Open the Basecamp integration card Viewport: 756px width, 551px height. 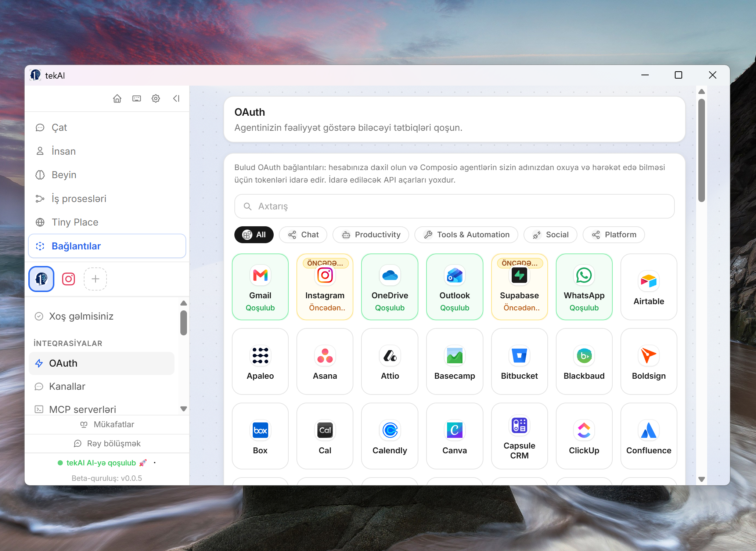(x=455, y=361)
